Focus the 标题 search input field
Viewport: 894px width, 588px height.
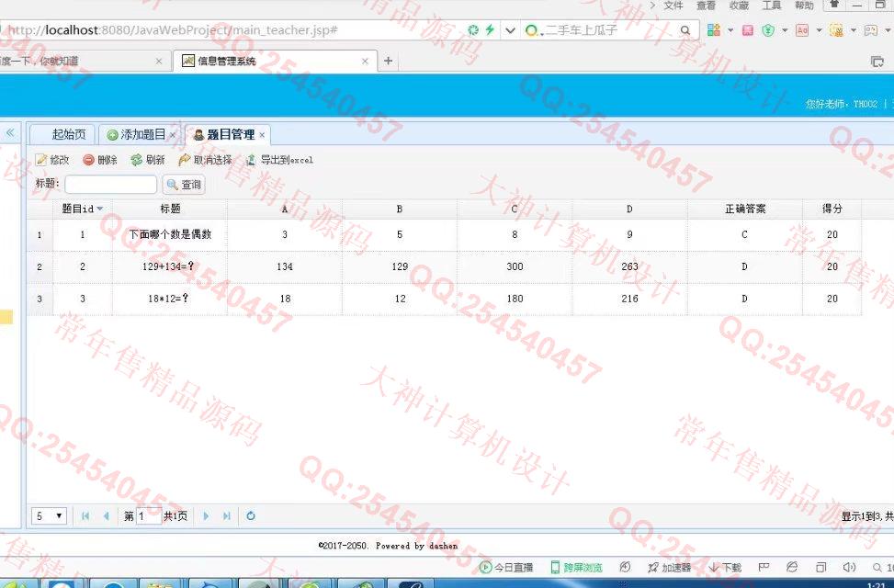coord(110,185)
